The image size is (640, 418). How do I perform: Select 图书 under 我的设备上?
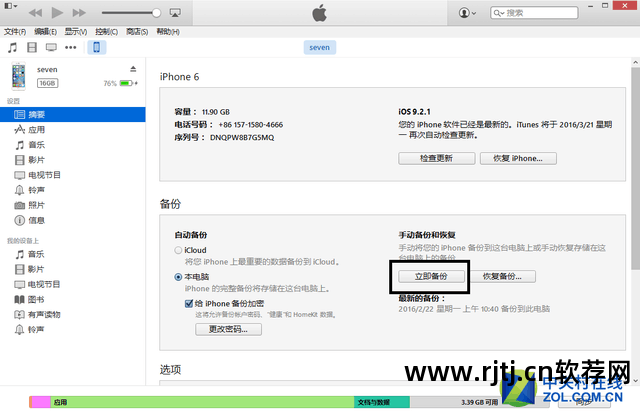[x=73, y=300]
